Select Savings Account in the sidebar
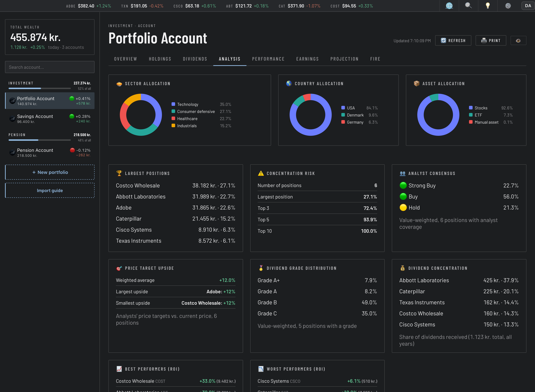The height and width of the screenshot is (392, 535). 50,119
